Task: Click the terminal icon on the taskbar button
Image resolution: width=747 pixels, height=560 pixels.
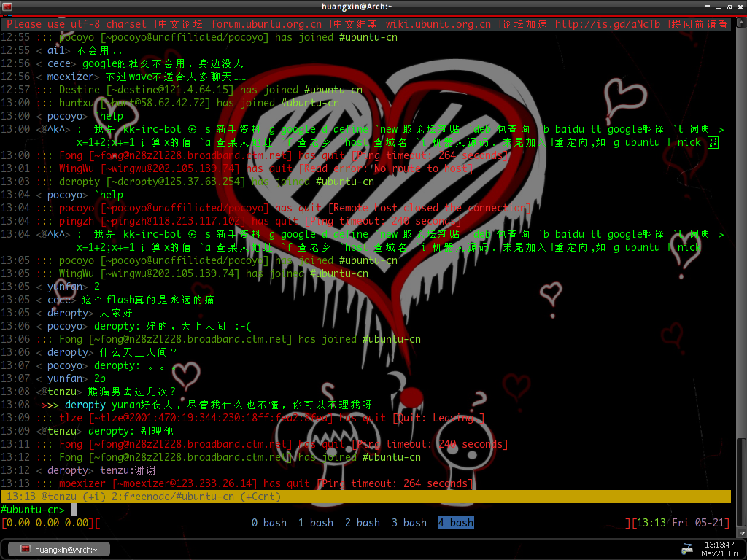Action: click(x=26, y=549)
